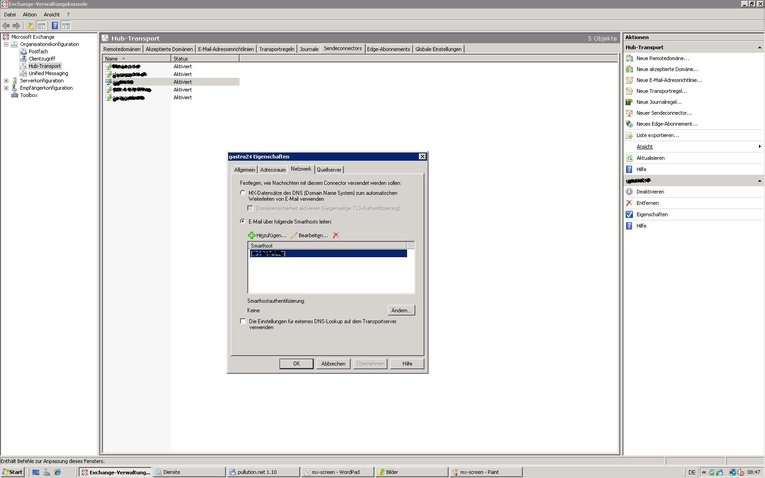Switch to Dienste in the taskbar

189,472
